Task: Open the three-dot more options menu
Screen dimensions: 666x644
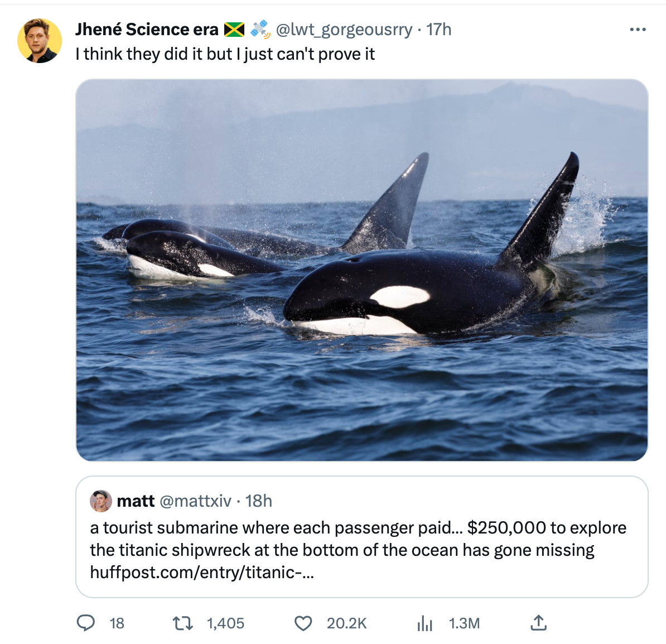Action: pos(638,30)
